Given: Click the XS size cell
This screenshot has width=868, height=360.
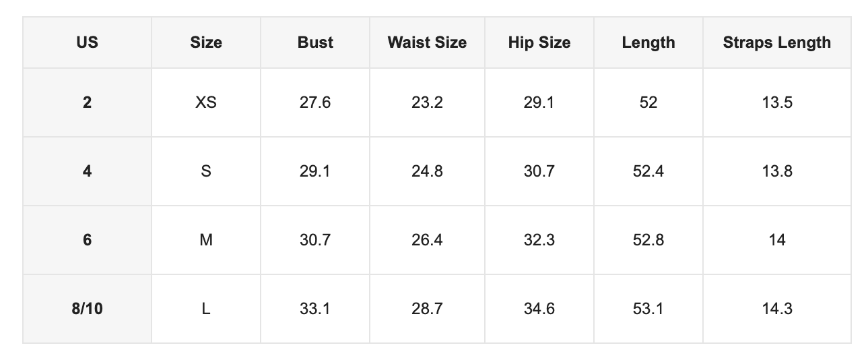Looking at the screenshot, I should point(206,102).
